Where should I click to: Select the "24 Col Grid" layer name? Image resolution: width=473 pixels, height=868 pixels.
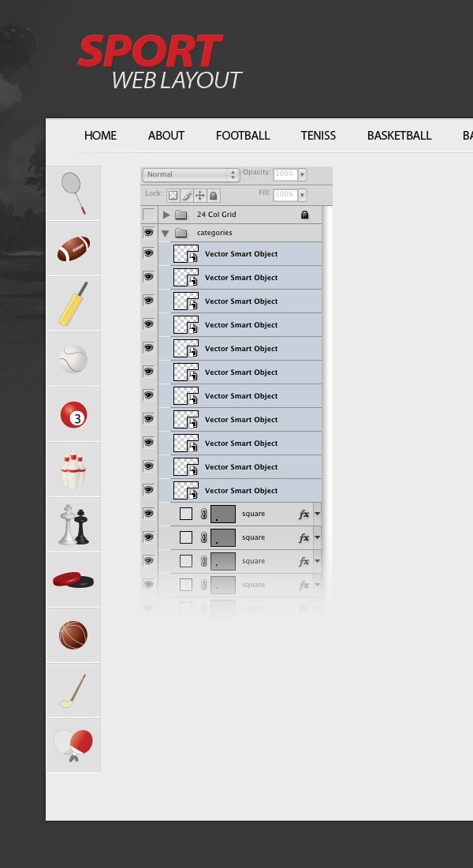[x=216, y=214]
